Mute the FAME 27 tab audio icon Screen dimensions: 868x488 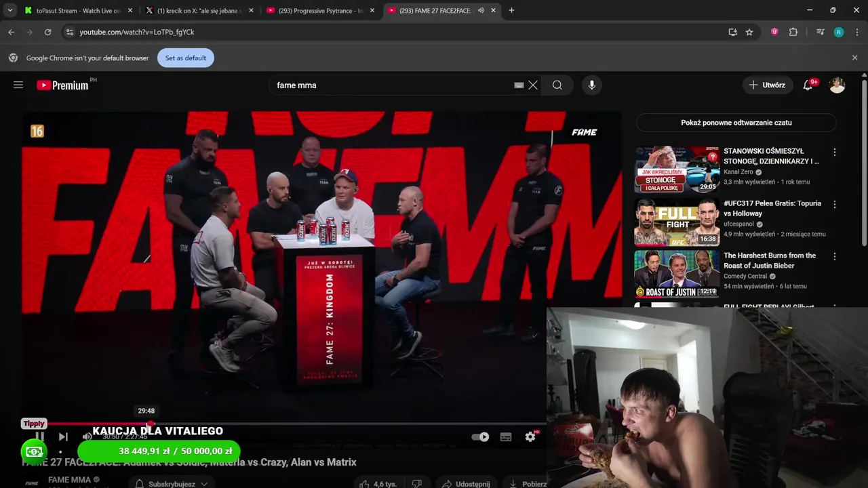tap(481, 10)
